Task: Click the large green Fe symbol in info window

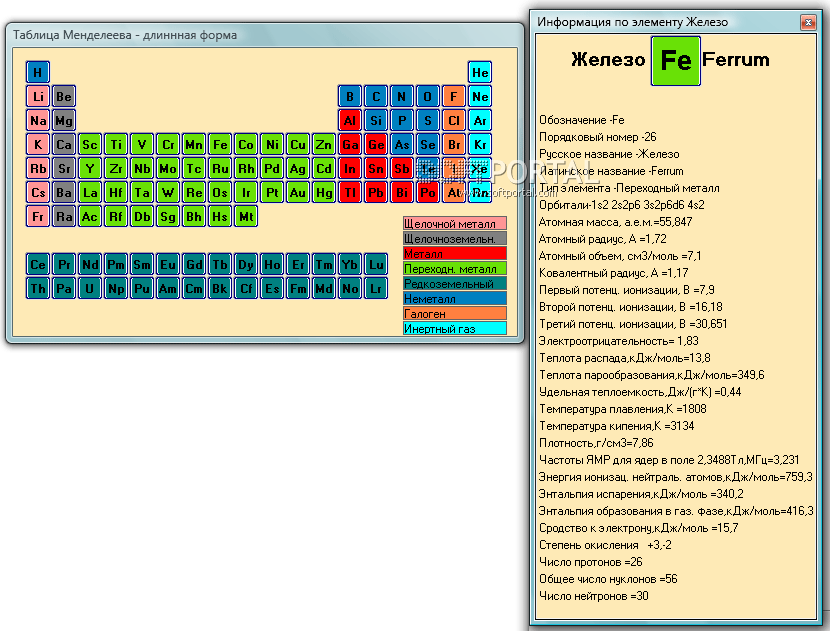Action: click(x=675, y=61)
